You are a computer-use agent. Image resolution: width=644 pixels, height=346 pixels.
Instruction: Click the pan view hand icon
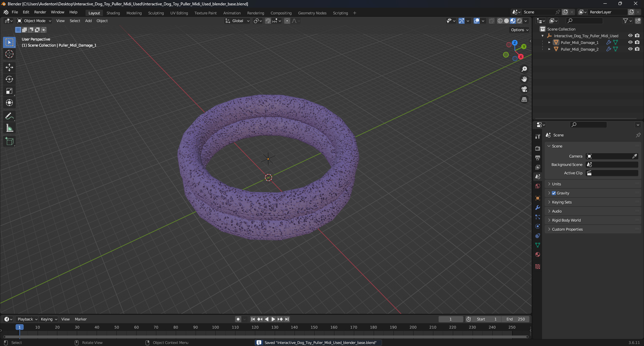524,79
